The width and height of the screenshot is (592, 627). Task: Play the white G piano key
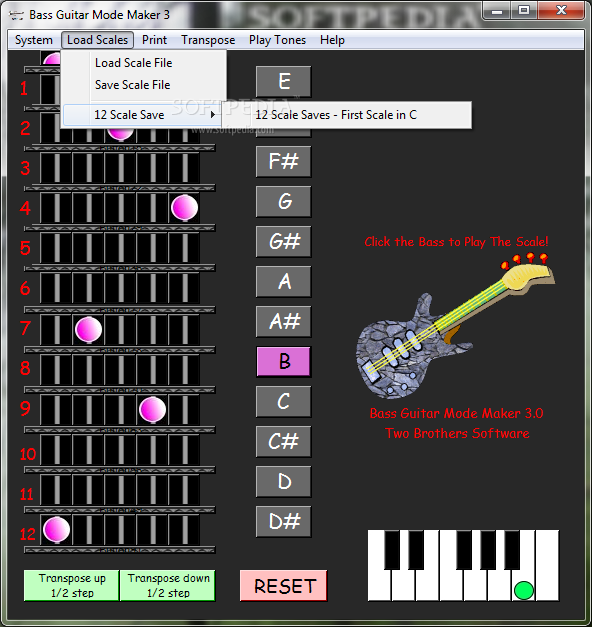point(476,586)
